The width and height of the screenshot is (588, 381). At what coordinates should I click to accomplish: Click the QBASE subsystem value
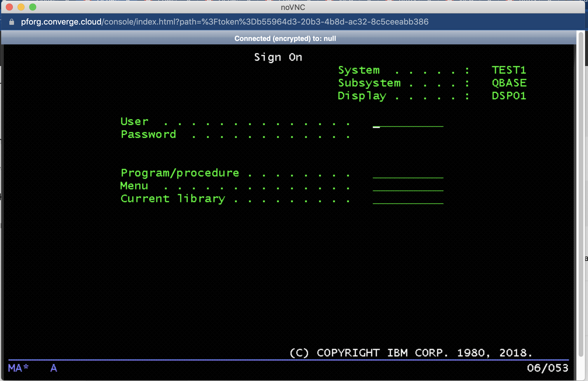click(509, 83)
